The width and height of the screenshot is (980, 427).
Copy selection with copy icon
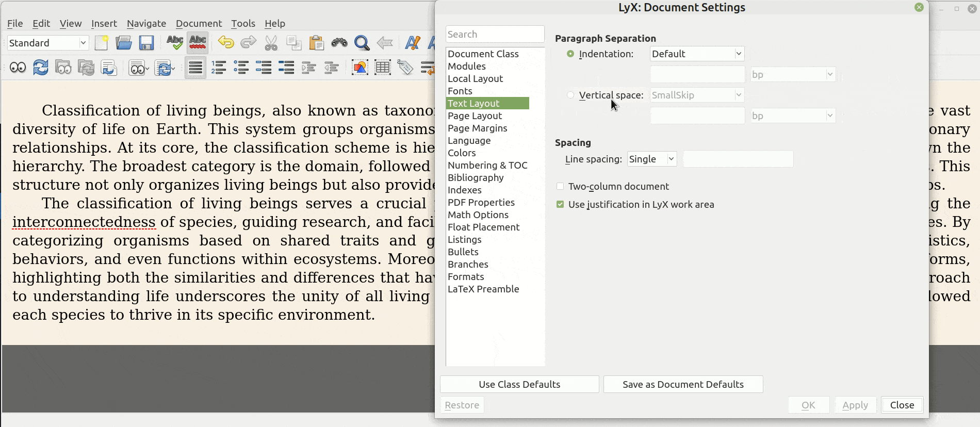pos(293,43)
